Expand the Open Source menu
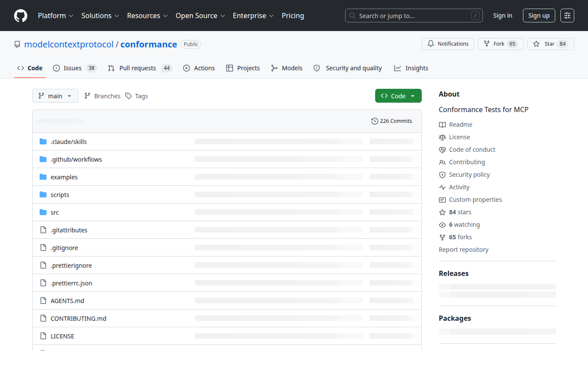 pyautogui.click(x=200, y=16)
